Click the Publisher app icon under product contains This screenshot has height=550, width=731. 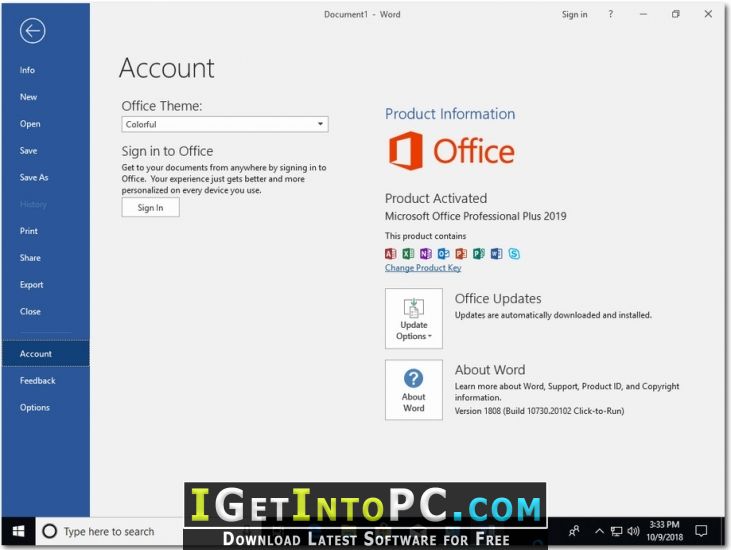click(479, 254)
